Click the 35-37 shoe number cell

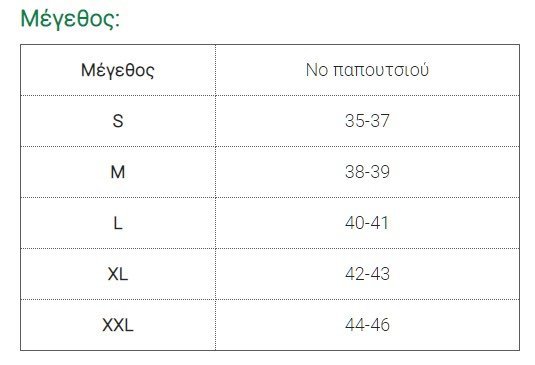[367, 121]
